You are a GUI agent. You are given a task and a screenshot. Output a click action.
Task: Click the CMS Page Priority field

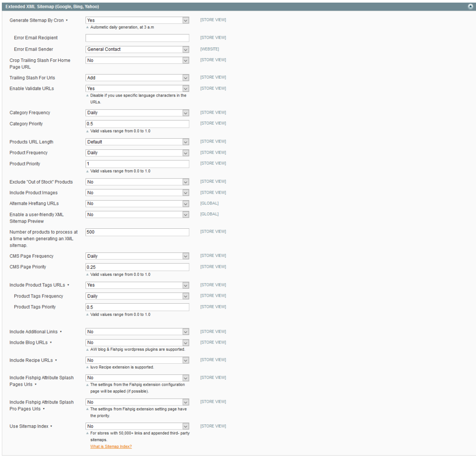tap(137, 267)
